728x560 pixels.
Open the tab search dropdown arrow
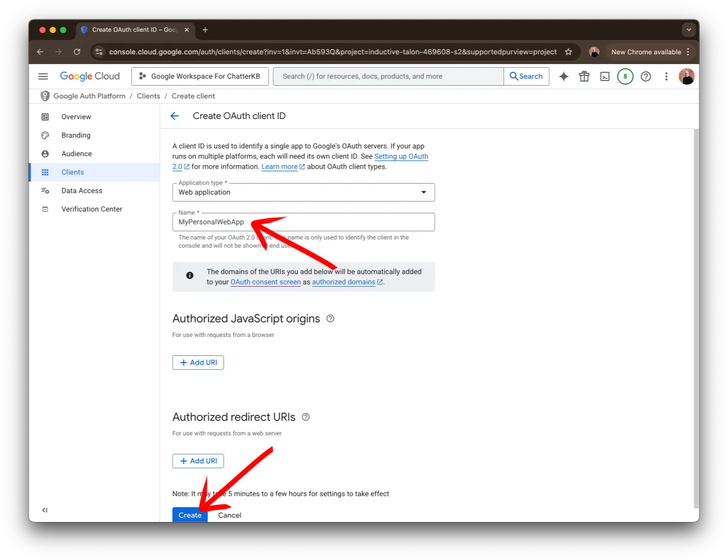[689, 30]
